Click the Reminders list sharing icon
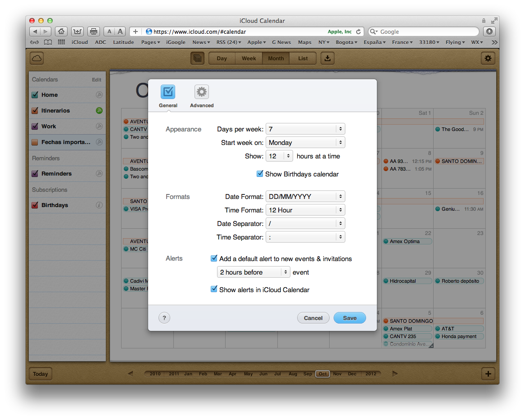The width and height of the screenshot is (525, 420). coord(99,173)
